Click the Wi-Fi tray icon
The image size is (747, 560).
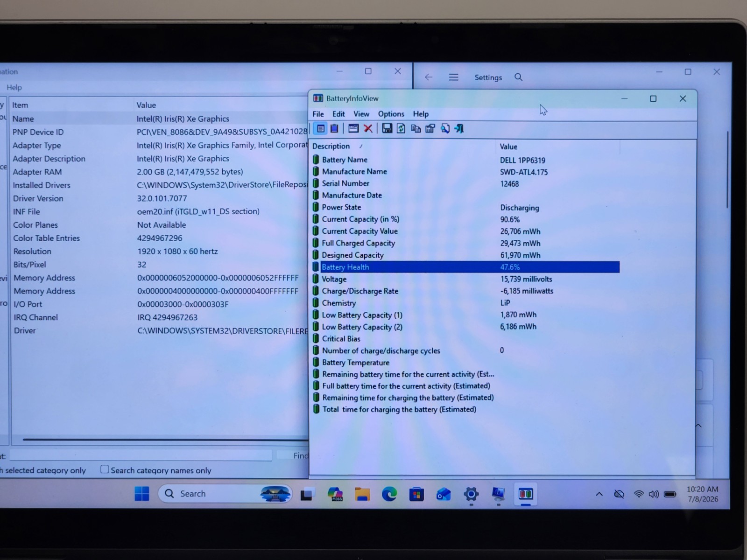click(x=639, y=494)
